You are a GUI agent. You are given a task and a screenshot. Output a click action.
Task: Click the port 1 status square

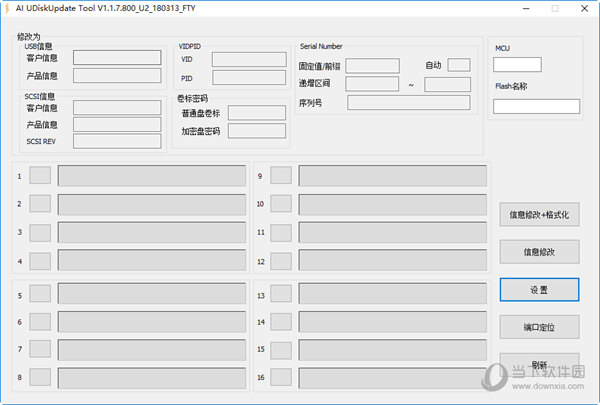coord(40,176)
